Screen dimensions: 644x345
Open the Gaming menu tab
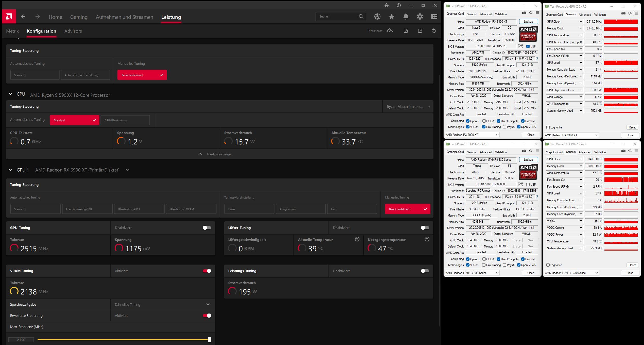(79, 17)
